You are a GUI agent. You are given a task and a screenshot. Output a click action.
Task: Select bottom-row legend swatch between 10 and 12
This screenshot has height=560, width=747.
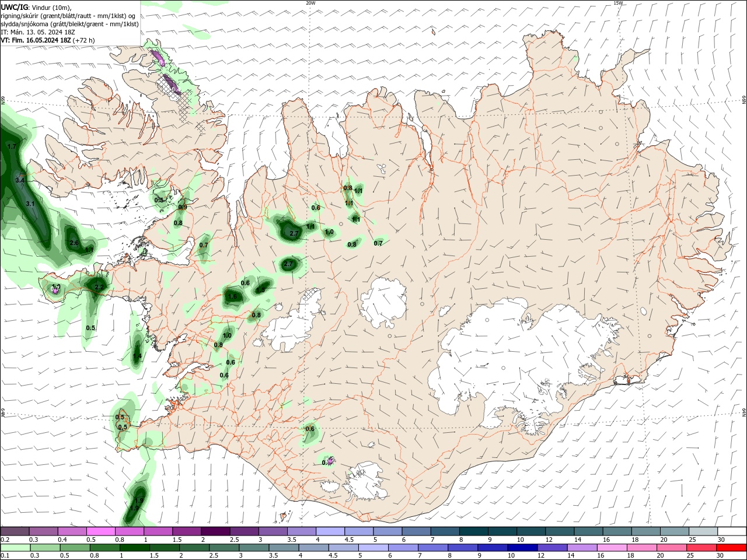coord(523,548)
